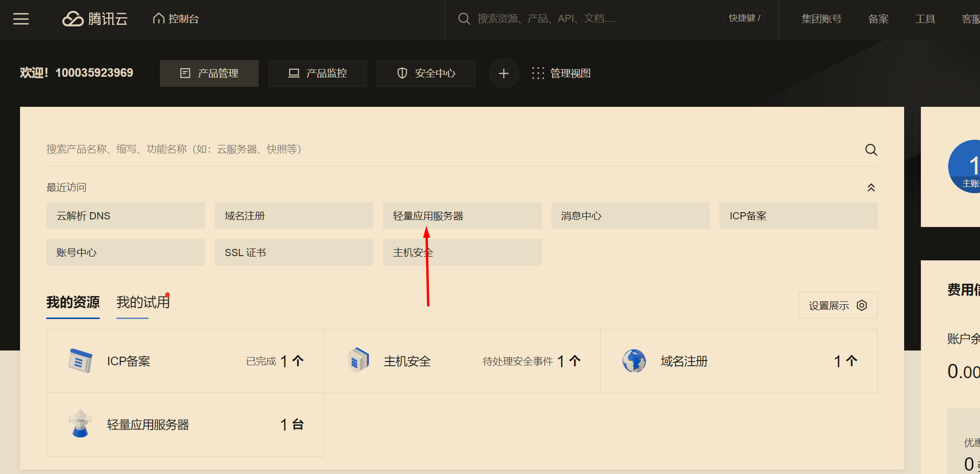Switch to the 产品监控 tab
980x474 pixels.
coord(317,73)
